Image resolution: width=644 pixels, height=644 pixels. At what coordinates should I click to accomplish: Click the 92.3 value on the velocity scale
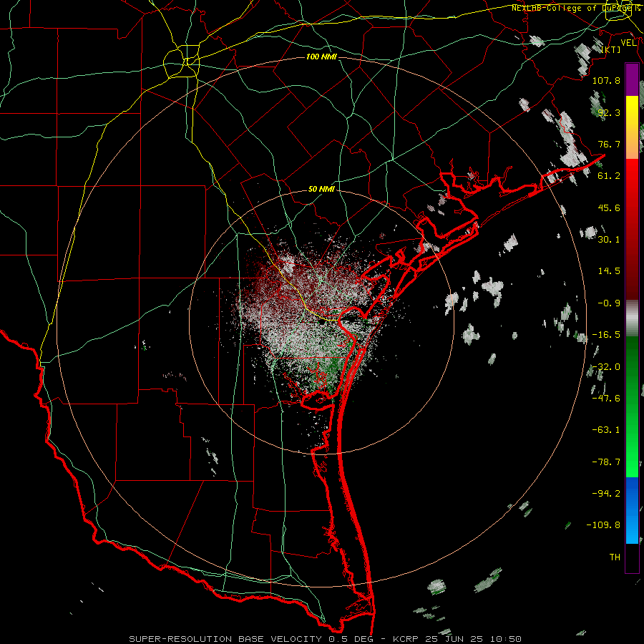609,112
